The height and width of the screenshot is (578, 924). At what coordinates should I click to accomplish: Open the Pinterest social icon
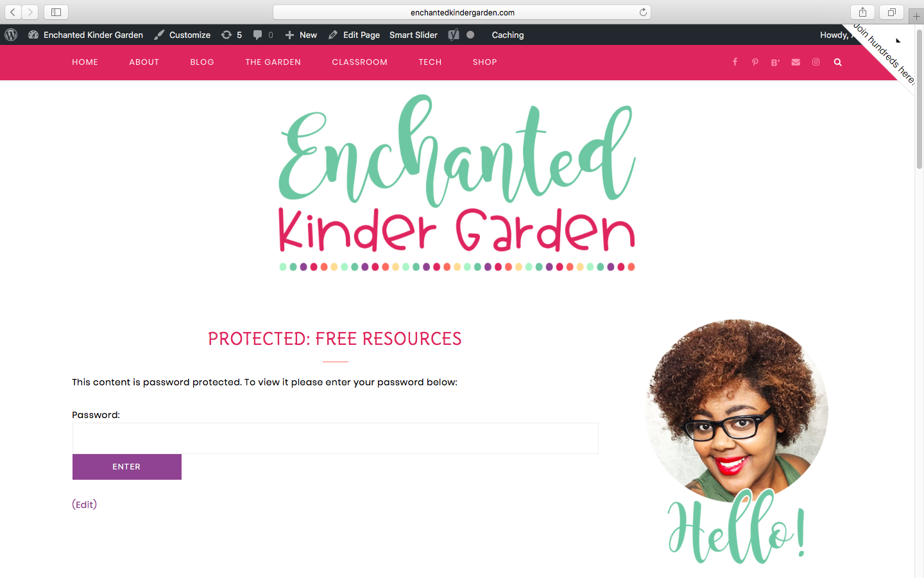click(755, 62)
